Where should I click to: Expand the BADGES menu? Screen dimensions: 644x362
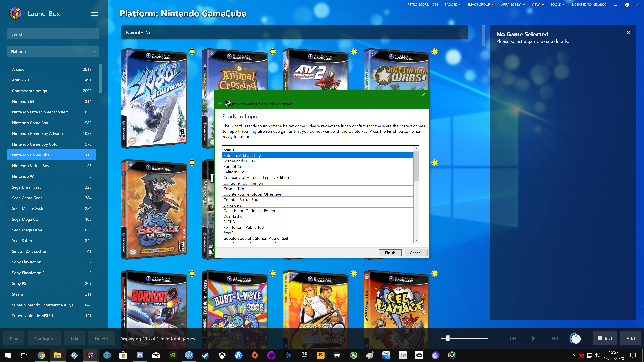coord(453,5)
